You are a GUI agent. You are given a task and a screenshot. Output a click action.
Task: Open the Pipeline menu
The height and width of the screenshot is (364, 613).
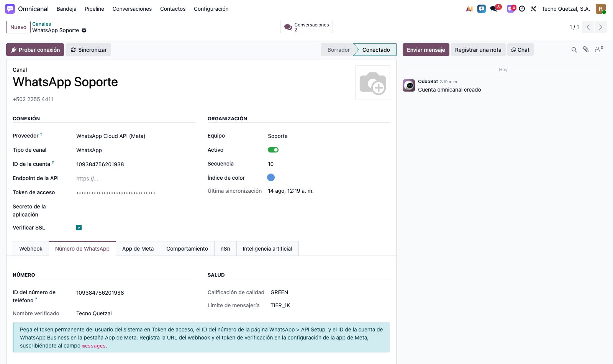coord(94,9)
